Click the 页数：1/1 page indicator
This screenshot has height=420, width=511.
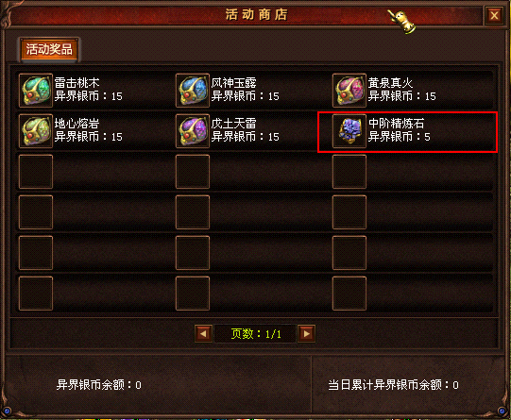[x=255, y=334]
